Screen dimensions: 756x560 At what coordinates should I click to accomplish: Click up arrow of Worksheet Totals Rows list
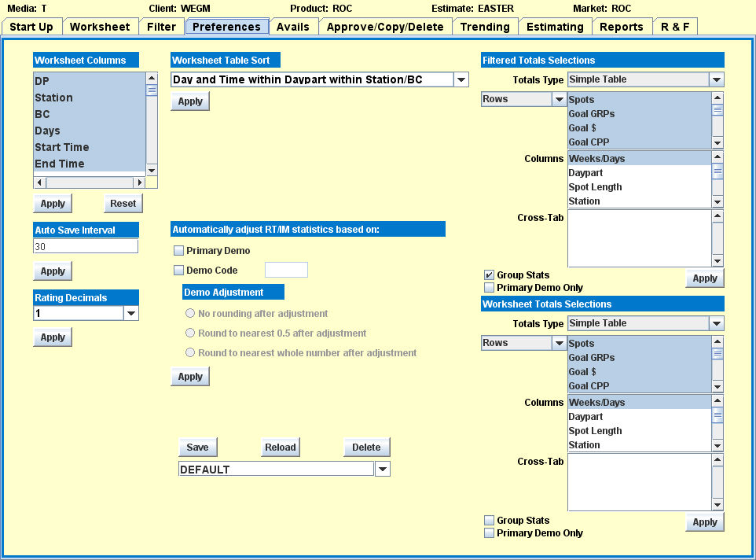pos(717,342)
